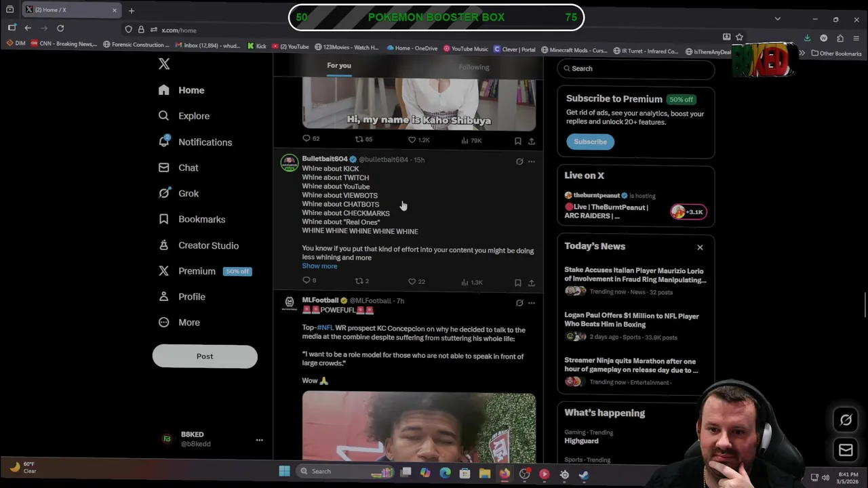Open File Explorer from taskbar

click(x=484, y=474)
